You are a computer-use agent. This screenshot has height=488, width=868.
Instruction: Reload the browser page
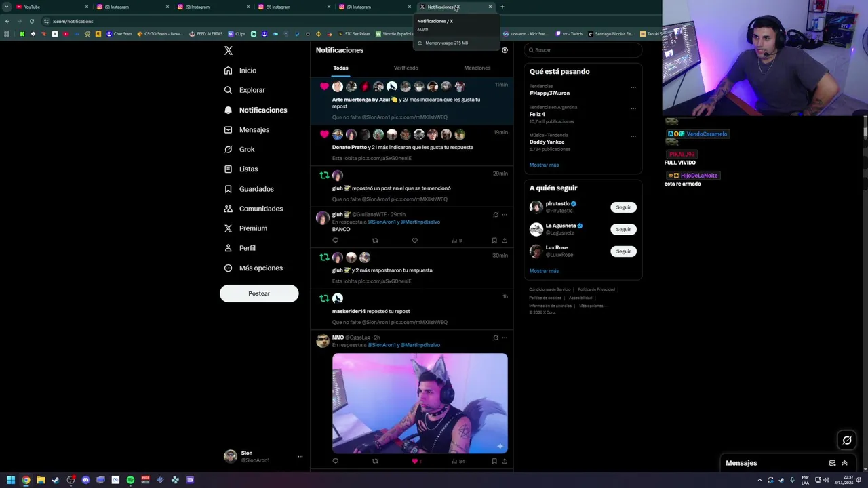(x=32, y=21)
